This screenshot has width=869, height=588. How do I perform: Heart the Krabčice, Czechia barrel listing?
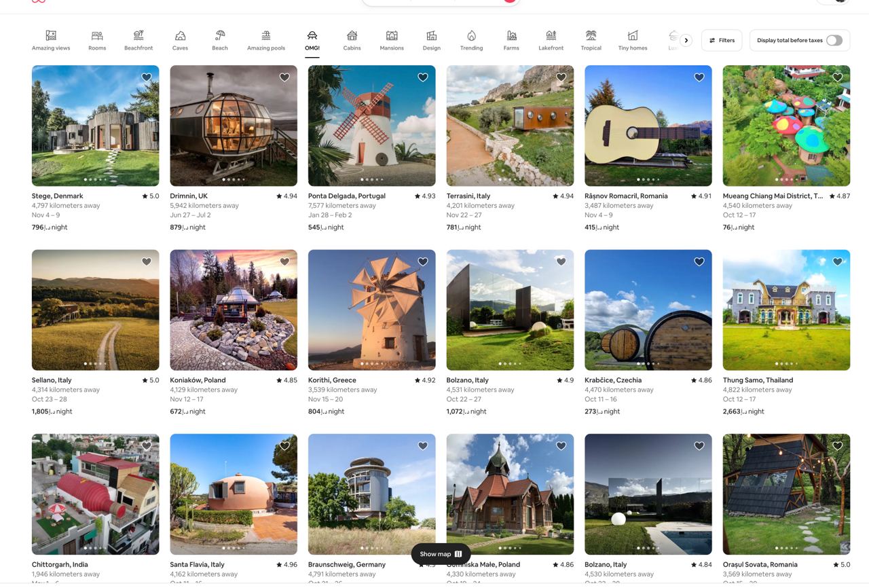click(x=699, y=262)
